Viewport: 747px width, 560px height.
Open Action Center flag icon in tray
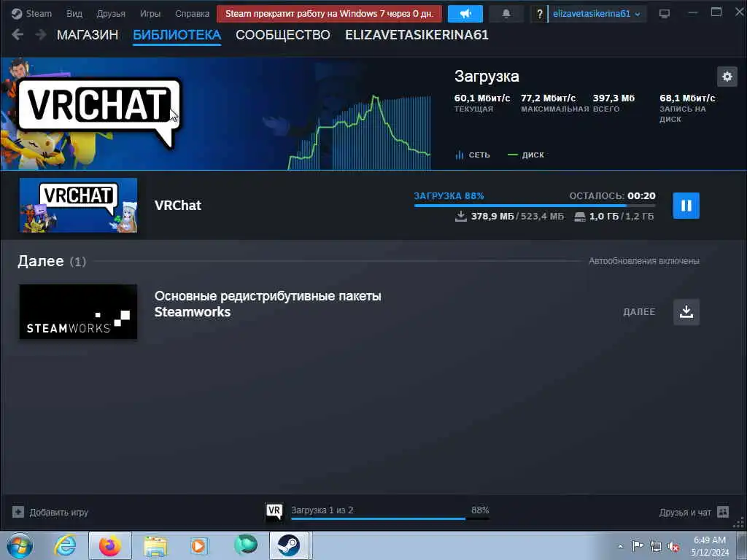click(x=638, y=545)
